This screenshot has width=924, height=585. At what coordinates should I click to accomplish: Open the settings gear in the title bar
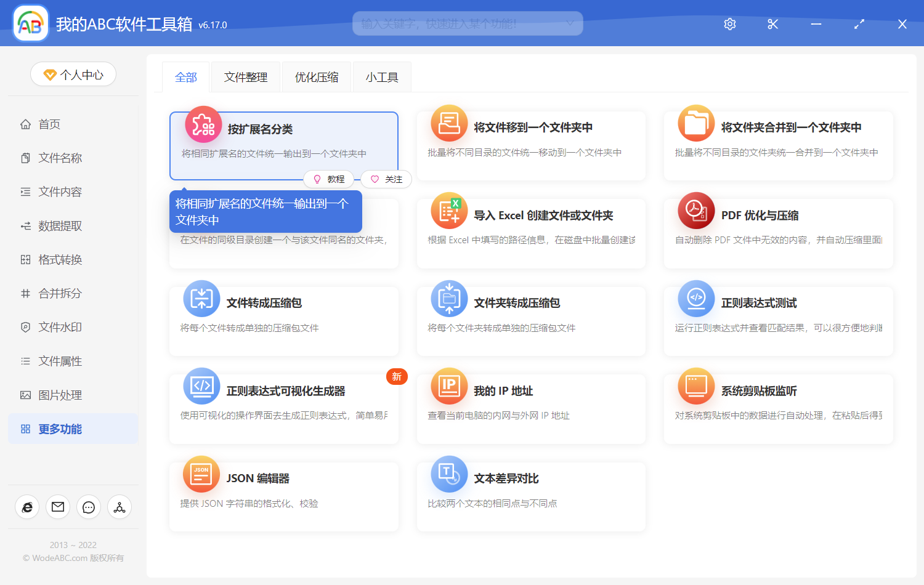pos(729,24)
